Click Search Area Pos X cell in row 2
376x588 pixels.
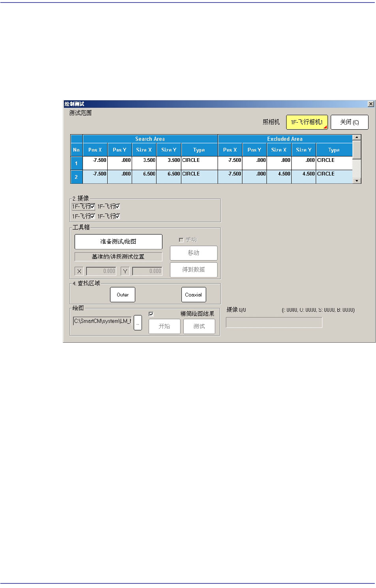(95, 177)
